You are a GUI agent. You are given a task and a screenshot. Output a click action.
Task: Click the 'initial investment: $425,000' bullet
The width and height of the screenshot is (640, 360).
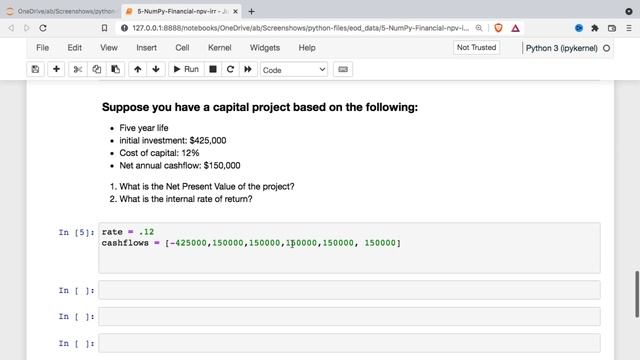click(173, 140)
